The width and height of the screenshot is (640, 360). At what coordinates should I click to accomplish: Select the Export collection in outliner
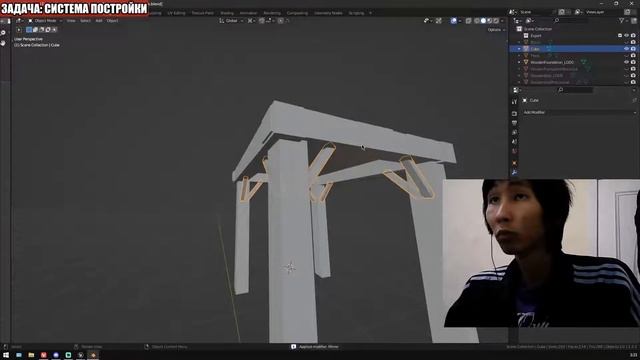click(536, 36)
